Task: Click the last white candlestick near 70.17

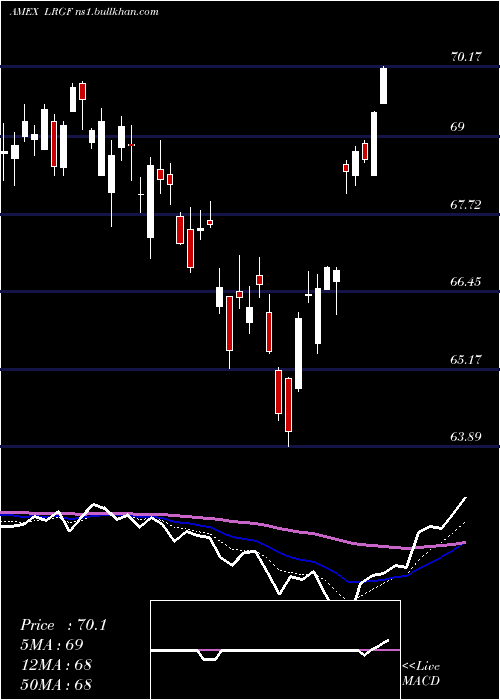Action: pos(383,85)
